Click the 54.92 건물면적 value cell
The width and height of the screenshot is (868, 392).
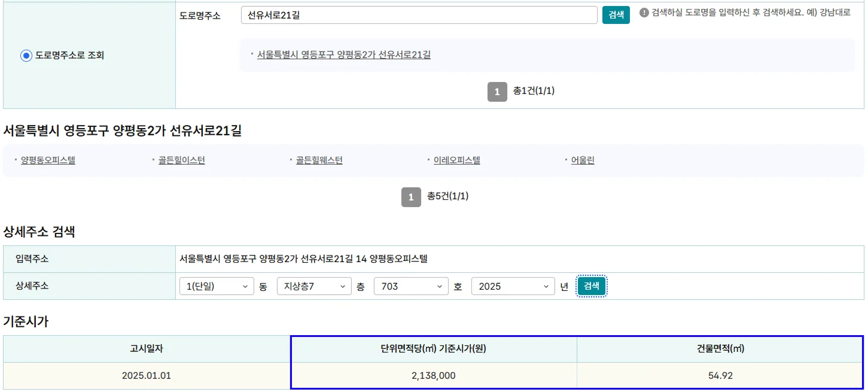720,376
